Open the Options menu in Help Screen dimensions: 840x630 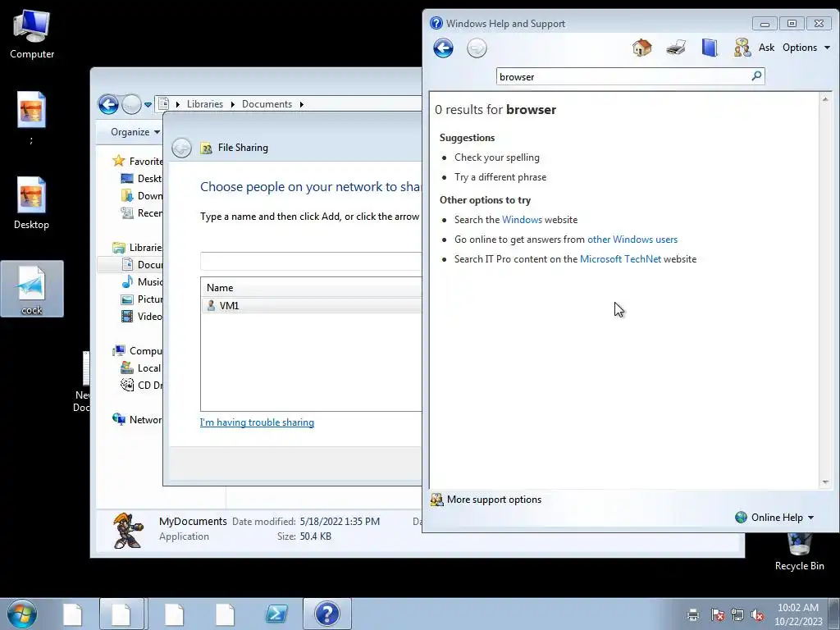[x=806, y=48]
